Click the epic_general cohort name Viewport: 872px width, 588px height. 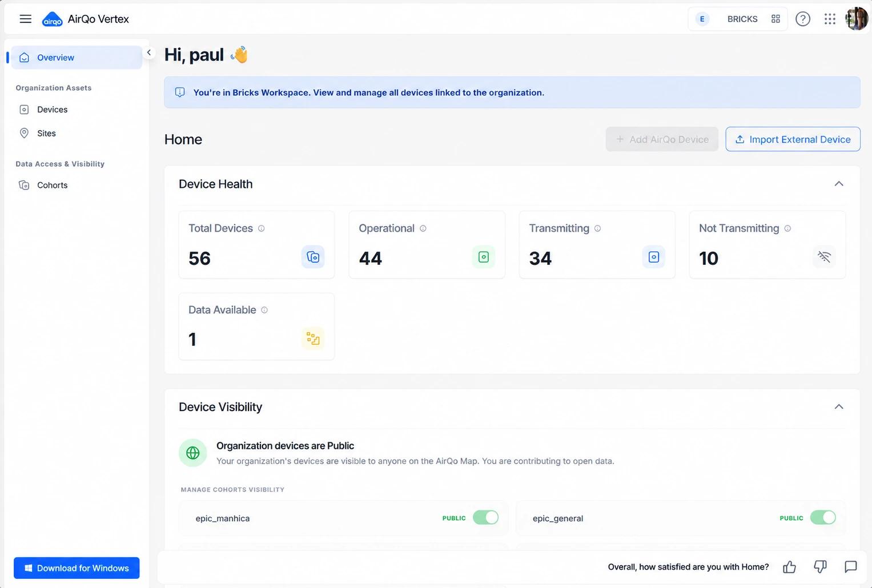(558, 518)
